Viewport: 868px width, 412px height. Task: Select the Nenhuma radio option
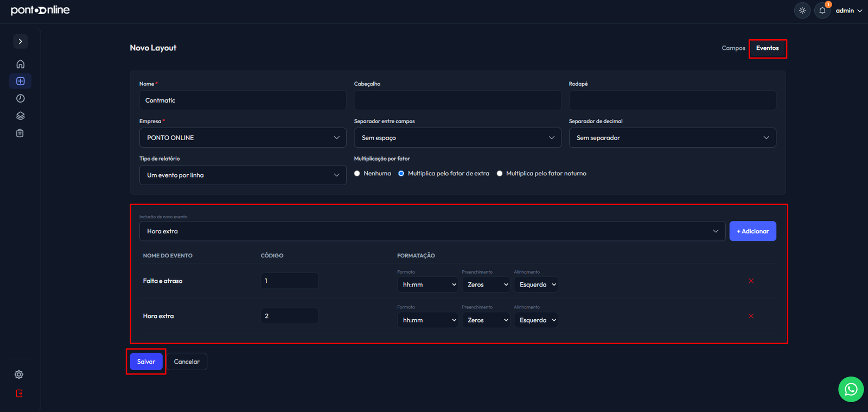tap(357, 174)
